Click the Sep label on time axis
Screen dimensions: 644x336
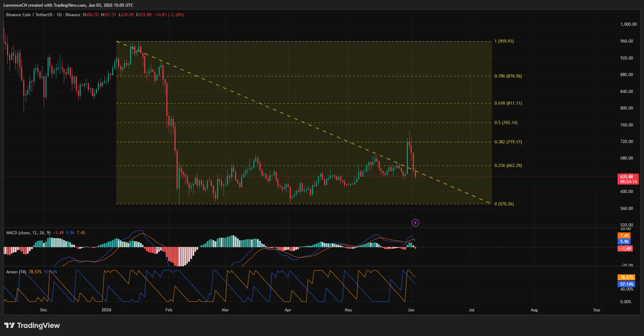[596, 310]
